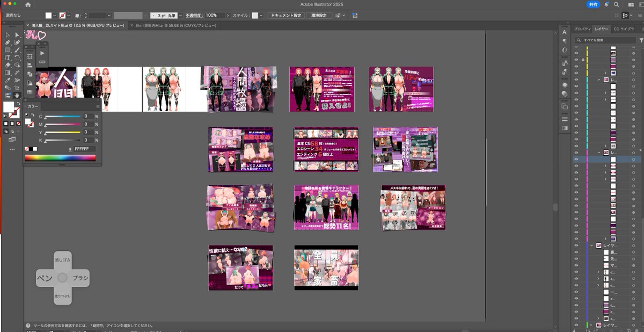Open the レイヤー panel tab
Image resolution: width=644 pixels, height=332 pixels.
pos(602,28)
